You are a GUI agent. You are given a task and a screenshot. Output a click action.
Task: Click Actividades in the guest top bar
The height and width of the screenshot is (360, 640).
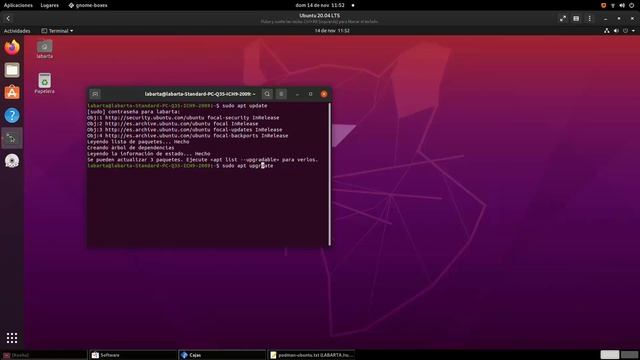[17, 31]
